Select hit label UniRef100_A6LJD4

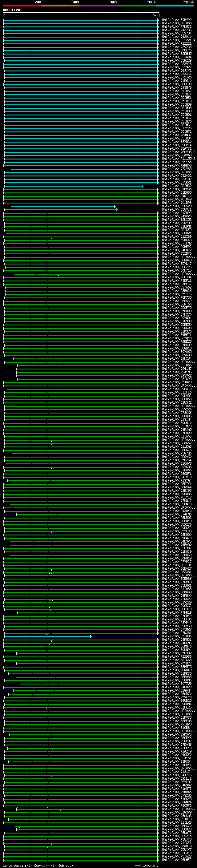click(177, 277)
